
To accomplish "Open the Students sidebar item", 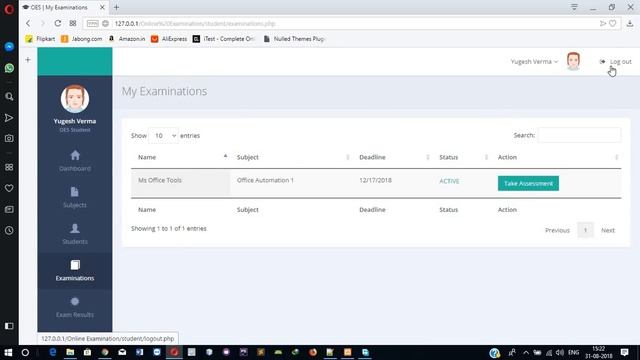I will 75,234.
